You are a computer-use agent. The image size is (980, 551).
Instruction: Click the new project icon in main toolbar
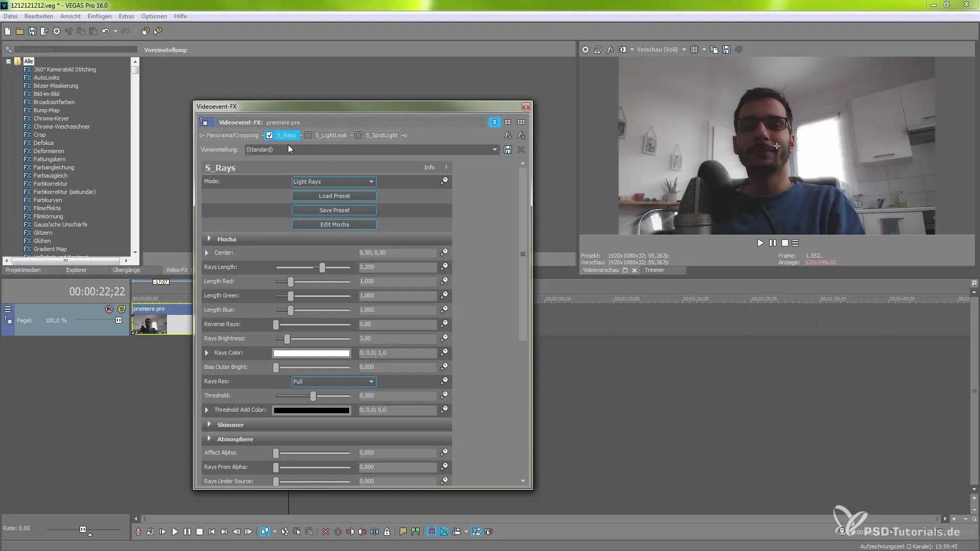click(8, 31)
